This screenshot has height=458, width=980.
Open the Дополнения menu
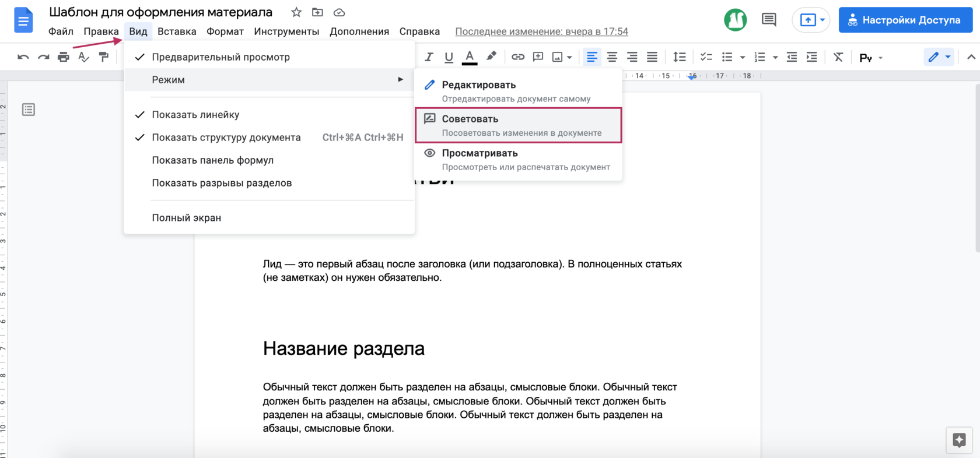click(x=359, y=31)
